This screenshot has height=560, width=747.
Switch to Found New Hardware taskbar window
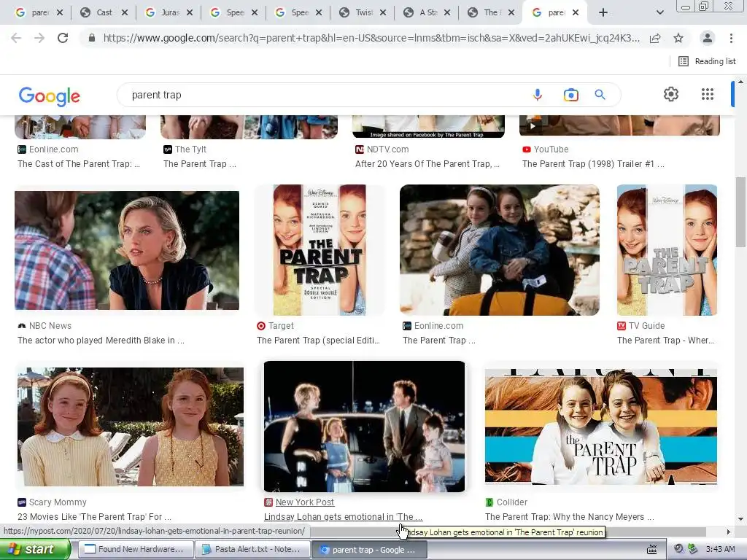pos(135,550)
